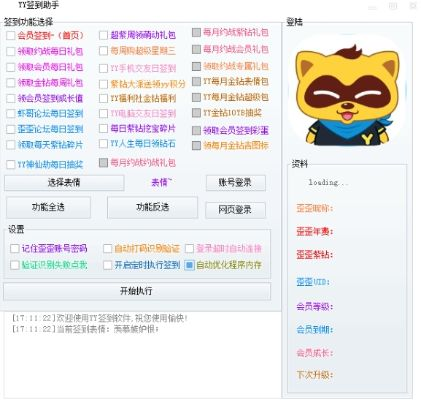Tick YY人生每日领钻石 checkbox
Viewport: 421px width, 400px height.
(103, 144)
